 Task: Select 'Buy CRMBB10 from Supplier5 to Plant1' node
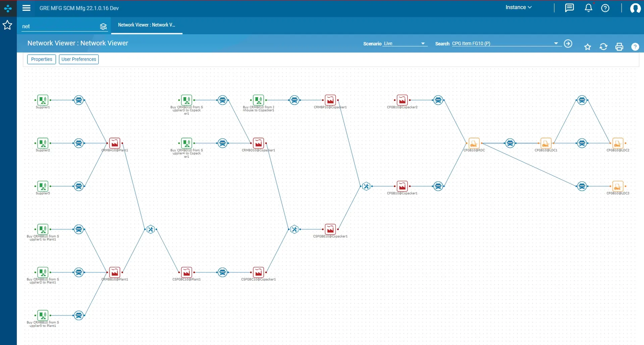tap(43, 316)
